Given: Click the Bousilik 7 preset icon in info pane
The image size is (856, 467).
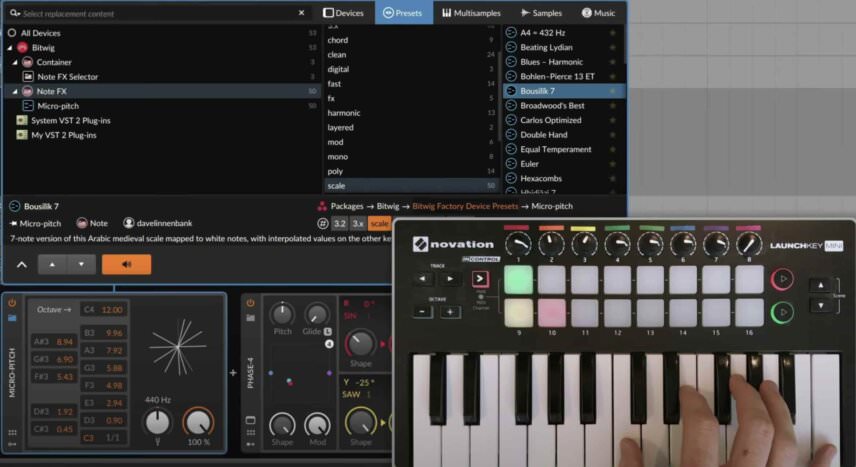Looking at the screenshot, I should pyautogui.click(x=15, y=206).
